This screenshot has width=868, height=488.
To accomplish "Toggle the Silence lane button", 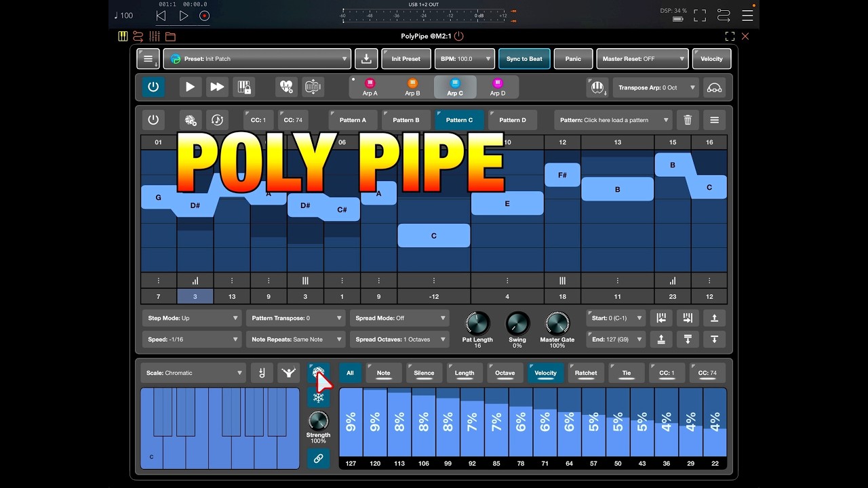I will click(424, 373).
